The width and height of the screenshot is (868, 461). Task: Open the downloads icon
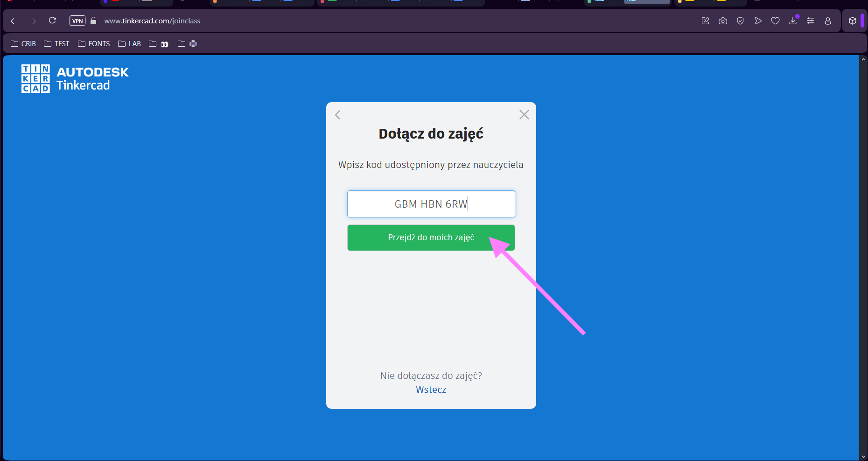point(793,21)
